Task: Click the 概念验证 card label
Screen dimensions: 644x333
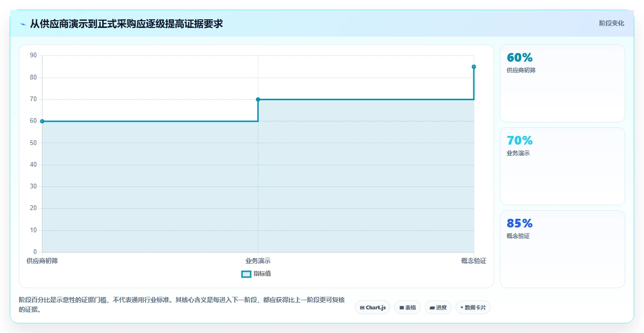Action: coord(518,236)
